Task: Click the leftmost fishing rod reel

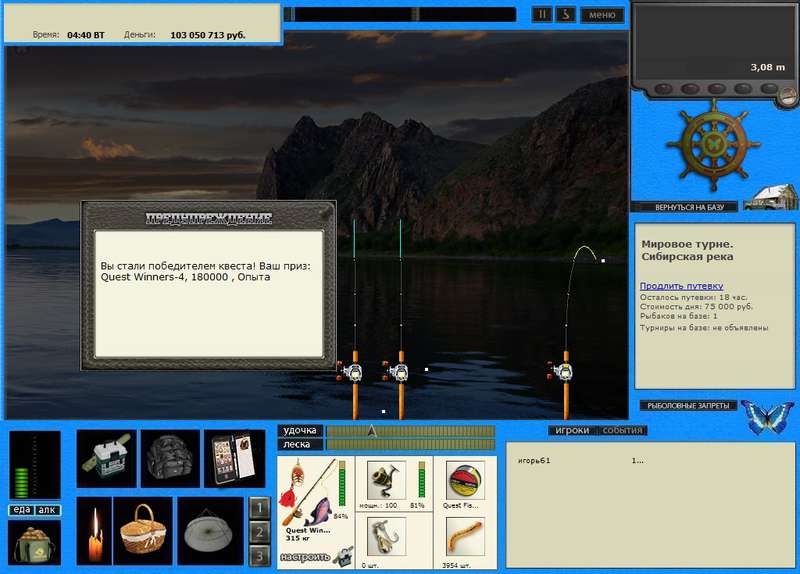Action: [x=352, y=372]
